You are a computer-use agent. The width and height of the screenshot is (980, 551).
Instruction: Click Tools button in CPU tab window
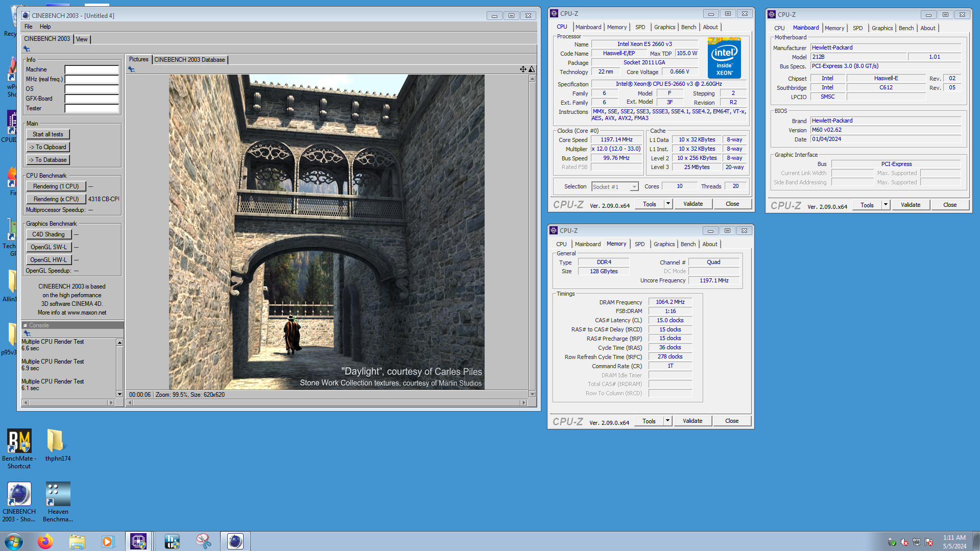click(650, 204)
